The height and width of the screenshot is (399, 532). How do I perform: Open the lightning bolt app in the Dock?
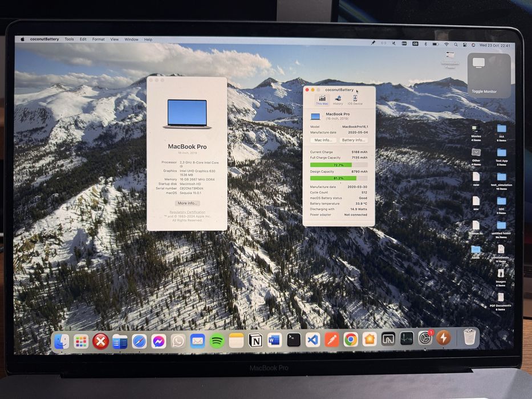(443, 337)
